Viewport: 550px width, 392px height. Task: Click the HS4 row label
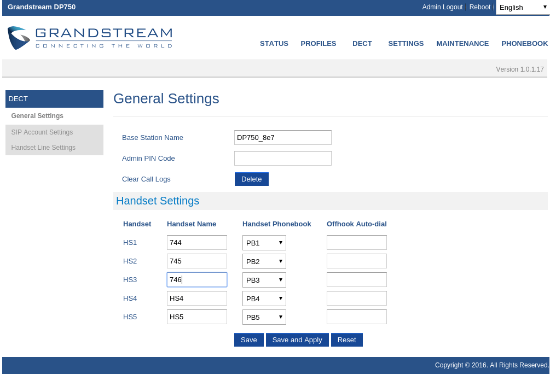[130, 298]
